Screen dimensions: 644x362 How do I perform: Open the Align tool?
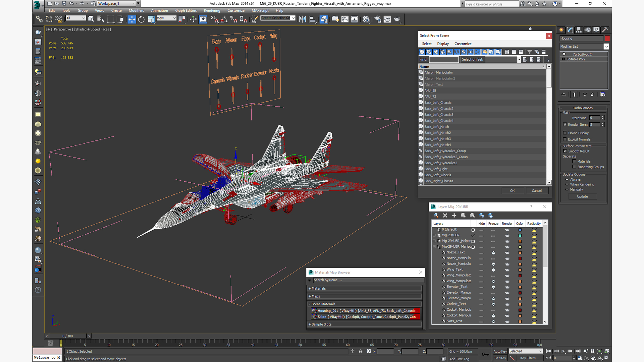(312, 19)
